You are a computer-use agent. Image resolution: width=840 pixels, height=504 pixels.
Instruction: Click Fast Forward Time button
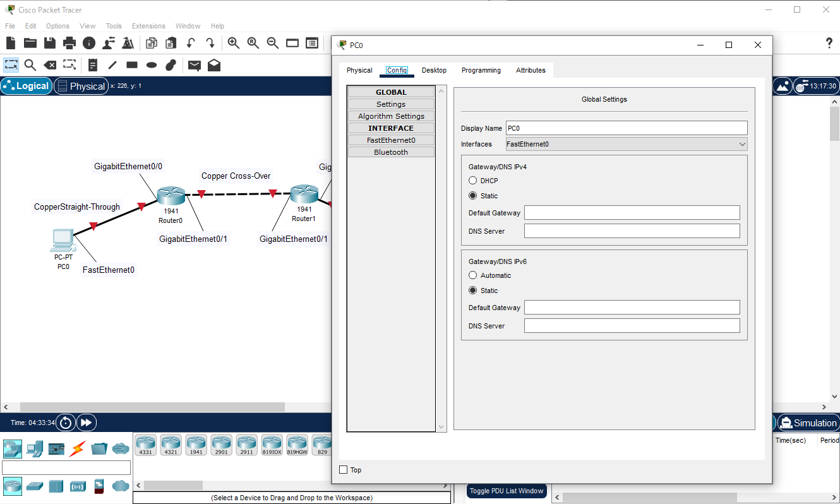point(87,423)
